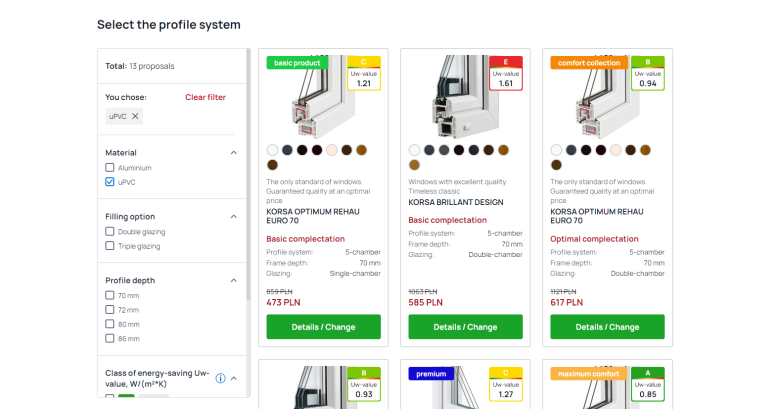Screen dimensions: 776x409
Task: Uncheck the uPVC material checkbox
Action: (x=110, y=183)
